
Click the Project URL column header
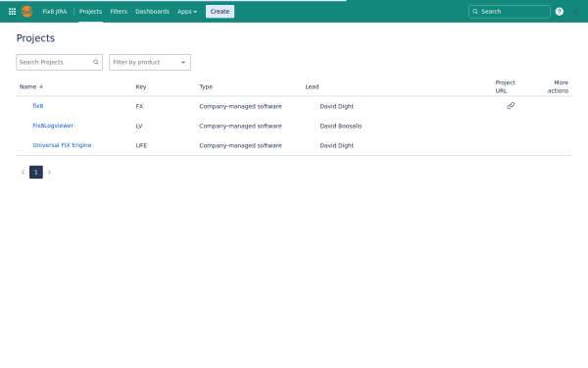(505, 86)
